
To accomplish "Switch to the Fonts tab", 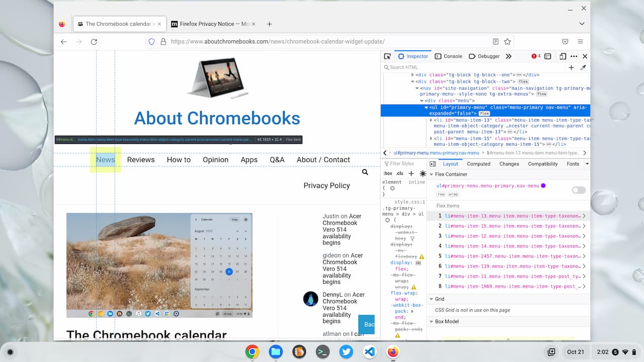I will coord(573,164).
